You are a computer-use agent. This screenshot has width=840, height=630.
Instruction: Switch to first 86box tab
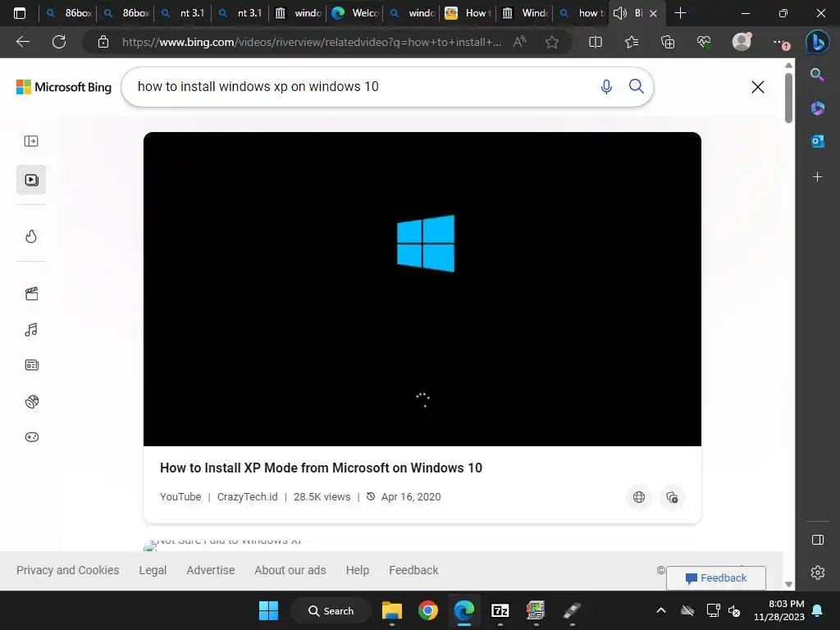click(69, 13)
